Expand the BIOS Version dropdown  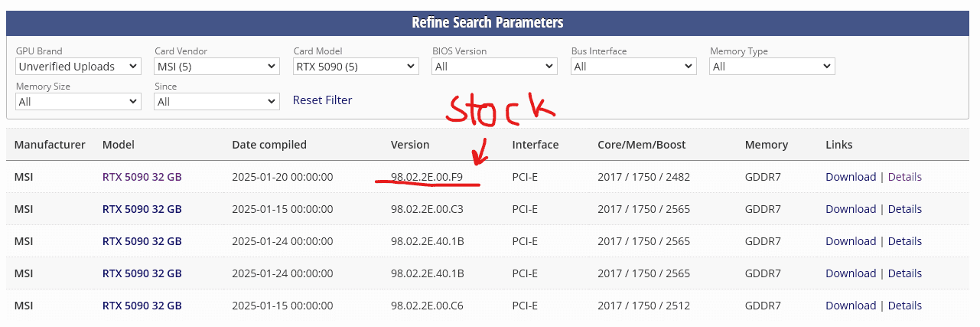click(494, 67)
